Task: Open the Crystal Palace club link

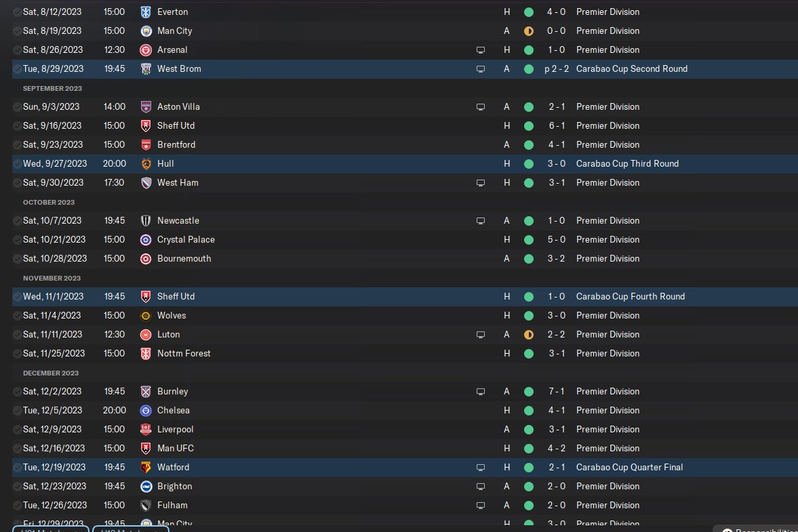Action: coord(186,239)
